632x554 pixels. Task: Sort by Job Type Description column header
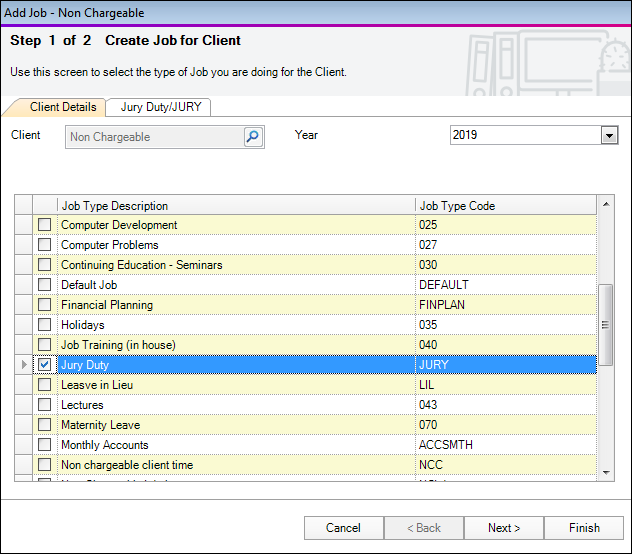[x=235, y=206]
